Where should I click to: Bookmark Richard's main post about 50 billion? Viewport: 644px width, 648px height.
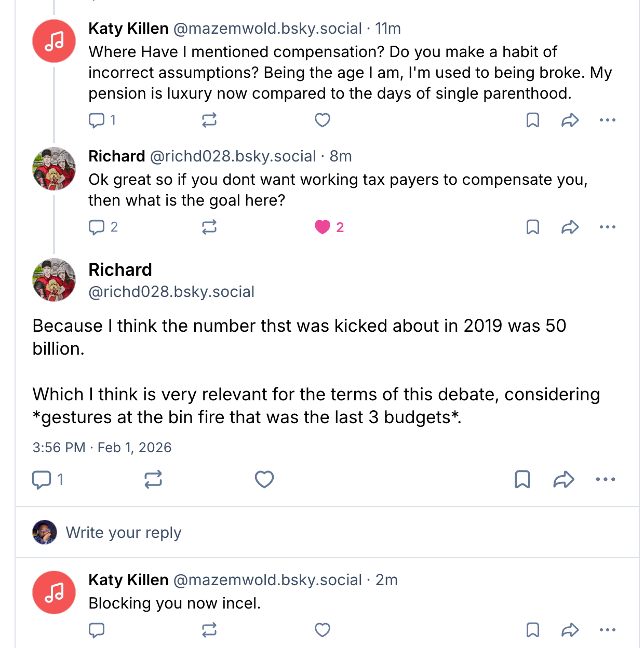click(x=522, y=479)
